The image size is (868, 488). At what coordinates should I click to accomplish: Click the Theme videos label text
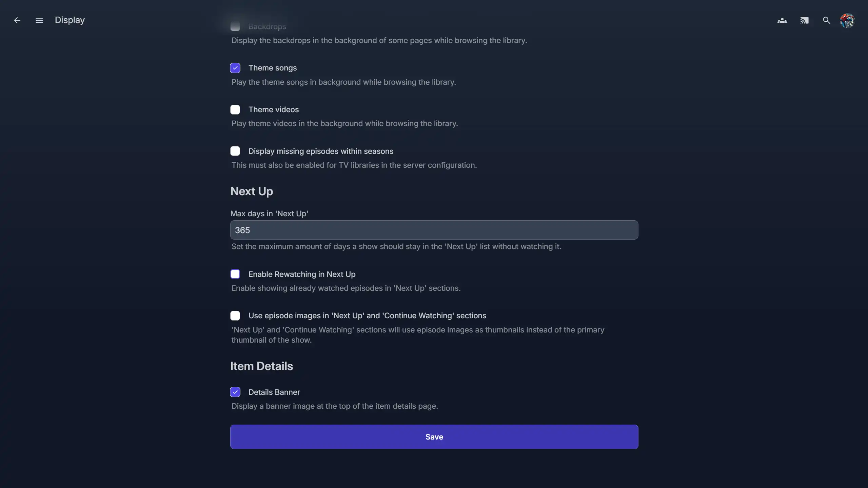pyautogui.click(x=273, y=109)
